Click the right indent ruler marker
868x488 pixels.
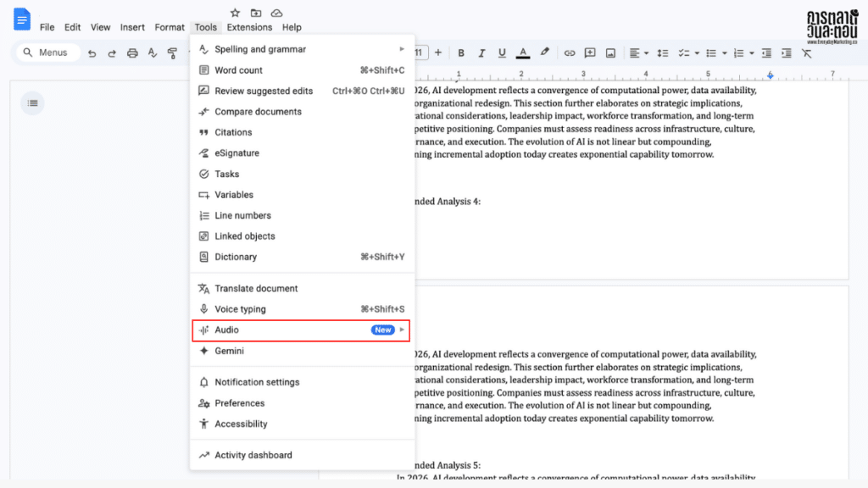[x=770, y=75]
